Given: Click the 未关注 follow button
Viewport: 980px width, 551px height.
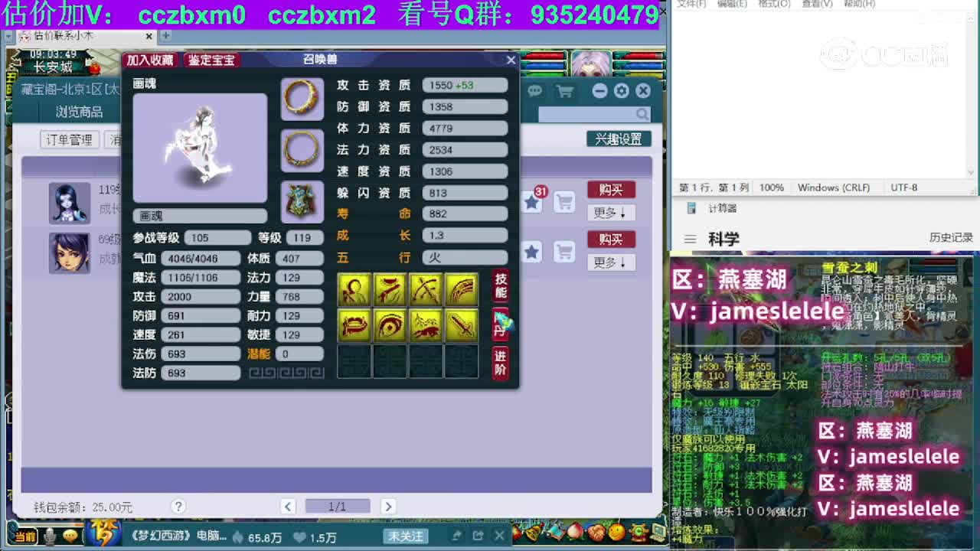Looking at the screenshot, I should point(405,536).
